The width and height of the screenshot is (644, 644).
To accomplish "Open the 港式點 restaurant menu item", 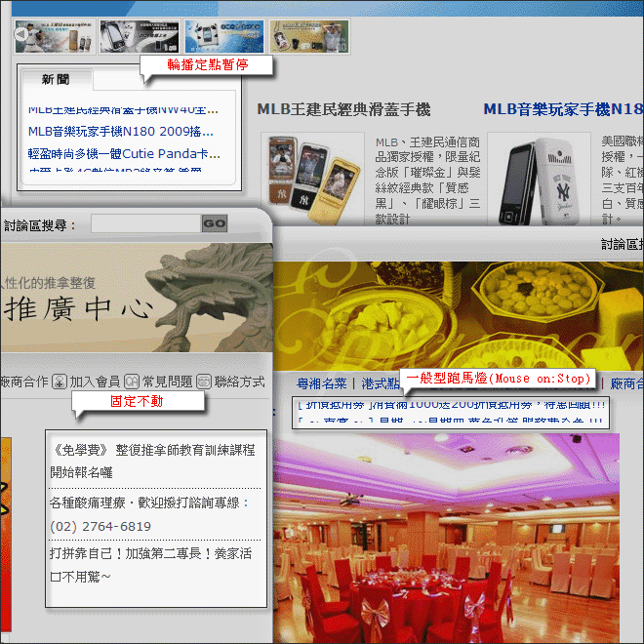I will (x=381, y=383).
